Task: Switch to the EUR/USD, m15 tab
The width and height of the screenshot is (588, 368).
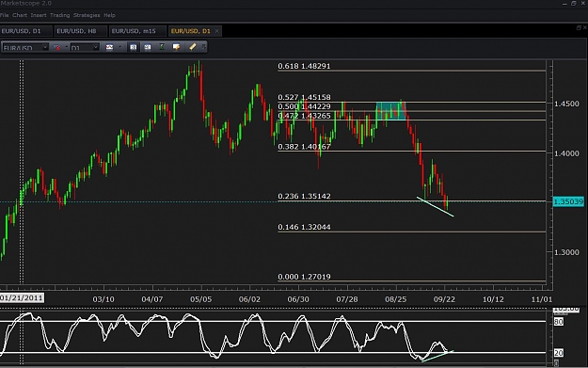Action: click(x=137, y=31)
